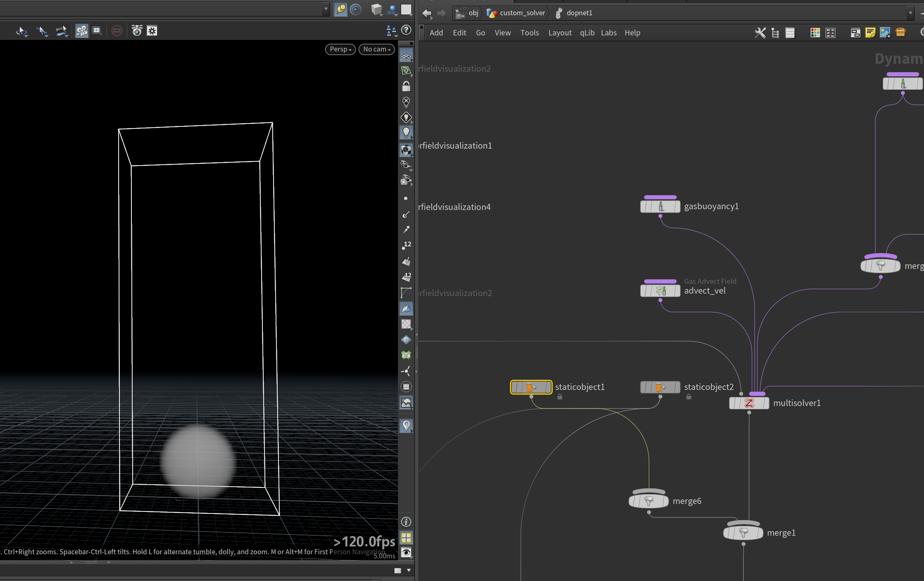Select the gasbuoyancy1 node
This screenshot has height=581, width=924.
point(660,206)
